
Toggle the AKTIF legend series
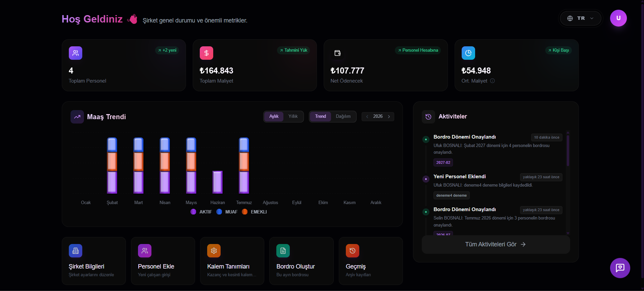(201, 212)
